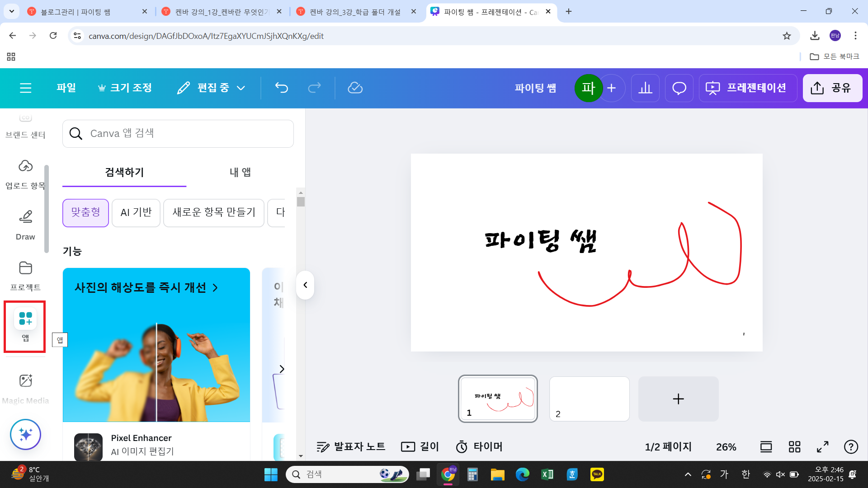
Task: Open the 프로젝트 projects panel
Action: tap(25, 275)
